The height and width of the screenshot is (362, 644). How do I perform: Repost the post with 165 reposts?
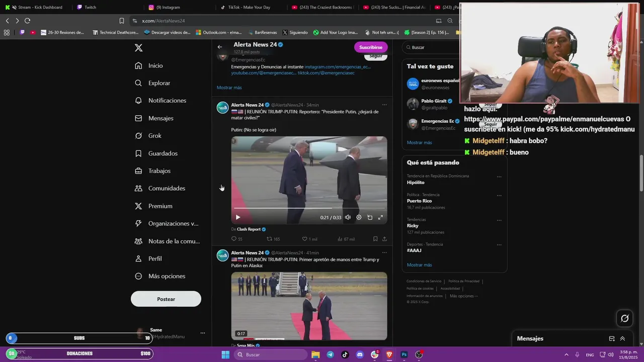tap(273, 239)
